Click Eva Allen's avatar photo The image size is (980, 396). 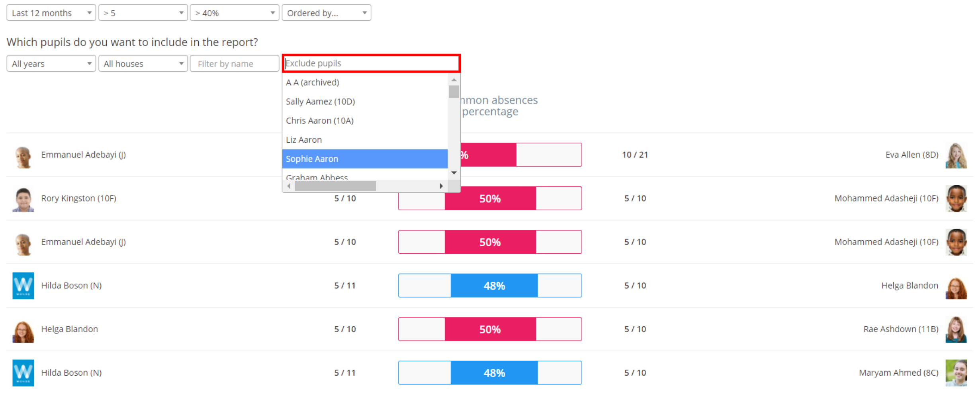coord(956,155)
